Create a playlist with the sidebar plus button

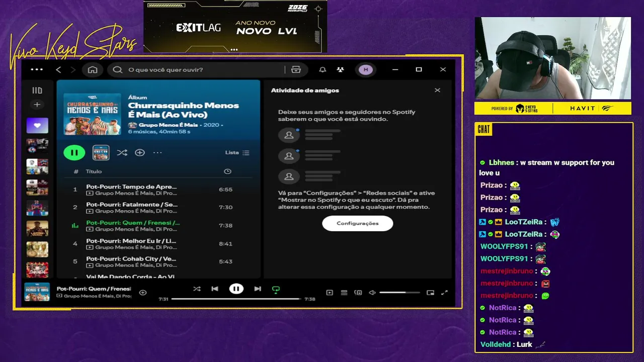coord(37,105)
